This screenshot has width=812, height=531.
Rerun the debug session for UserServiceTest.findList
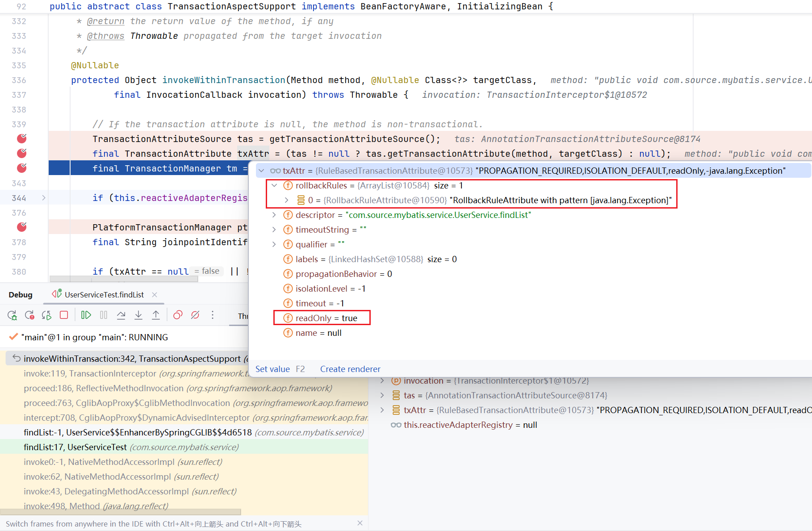coord(12,315)
